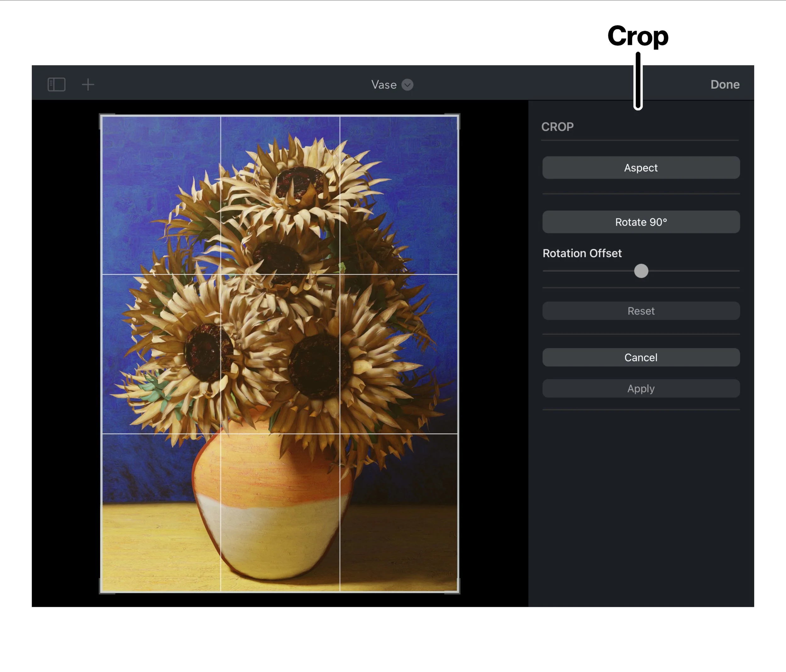Viewport: 786px width, 672px height.
Task: Cancel the crop operation
Action: coord(641,357)
